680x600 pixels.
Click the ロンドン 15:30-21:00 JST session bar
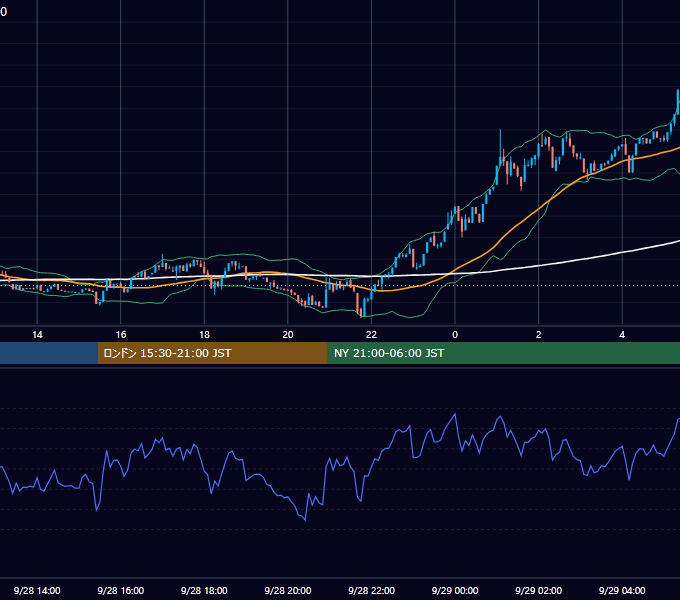click(212, 353)
